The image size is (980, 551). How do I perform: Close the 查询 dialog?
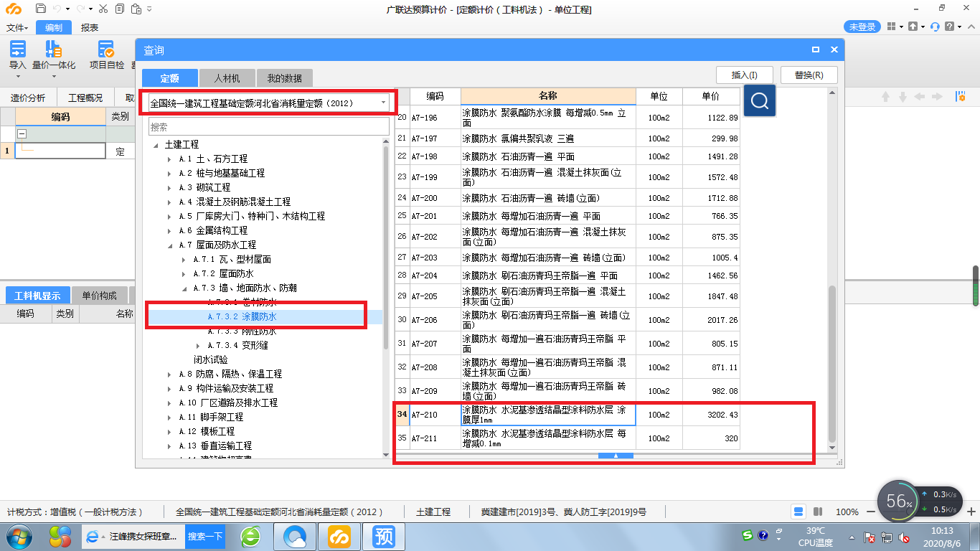coord(834,50)
